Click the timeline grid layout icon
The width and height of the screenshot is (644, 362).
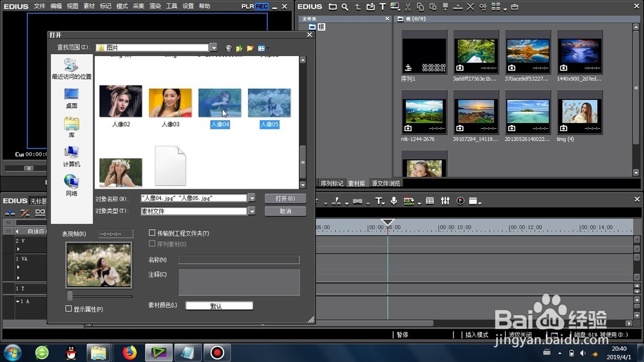click(x=430, y=201)
